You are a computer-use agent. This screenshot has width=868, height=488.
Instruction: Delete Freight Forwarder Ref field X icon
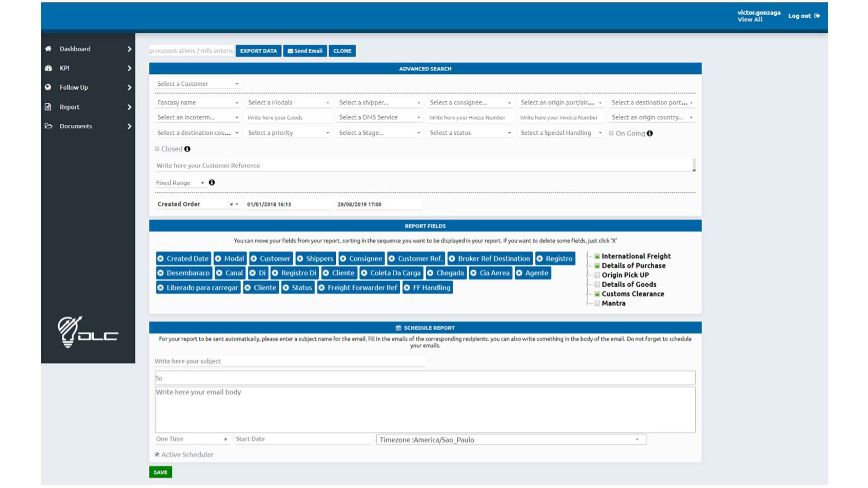(x=321, y=288)
